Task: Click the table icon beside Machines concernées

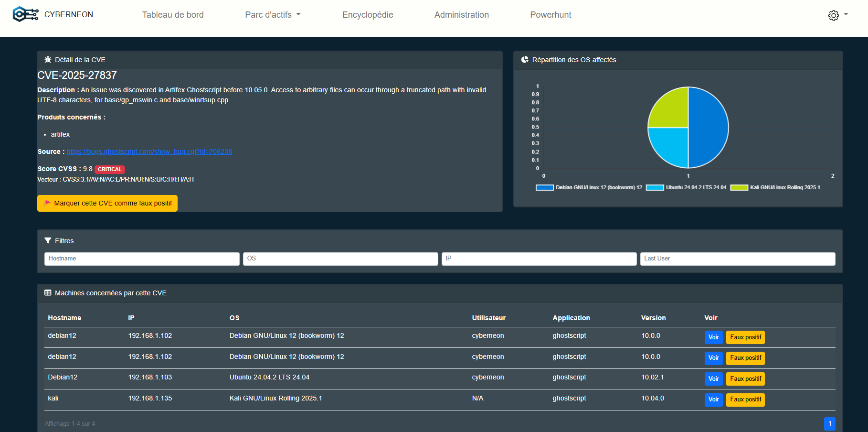Action: [x=48, y=293]
